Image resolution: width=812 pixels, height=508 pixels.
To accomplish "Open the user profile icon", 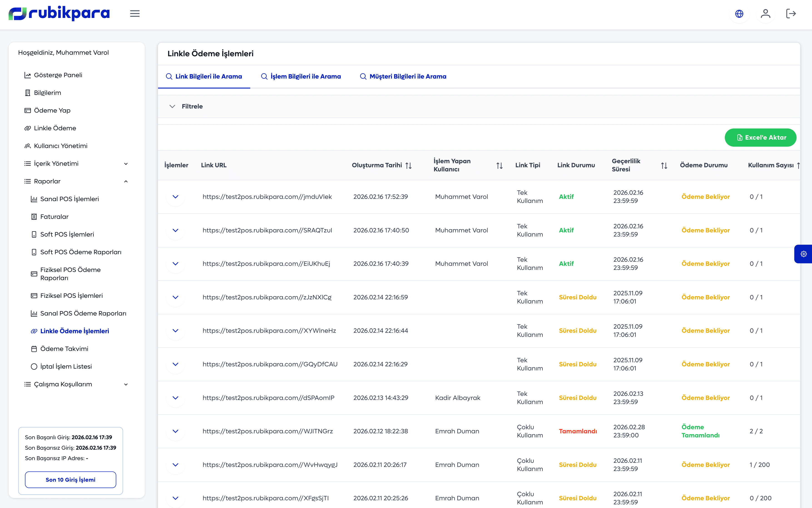I will click(x=765, y=14).
